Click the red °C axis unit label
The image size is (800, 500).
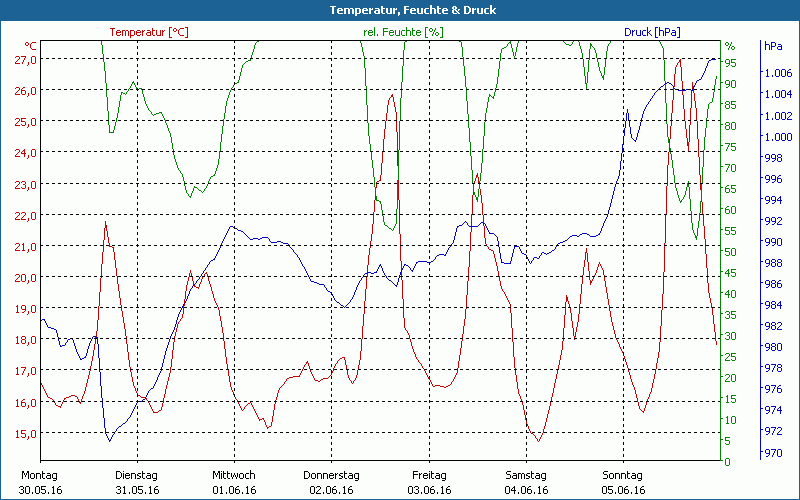(31, 46)
